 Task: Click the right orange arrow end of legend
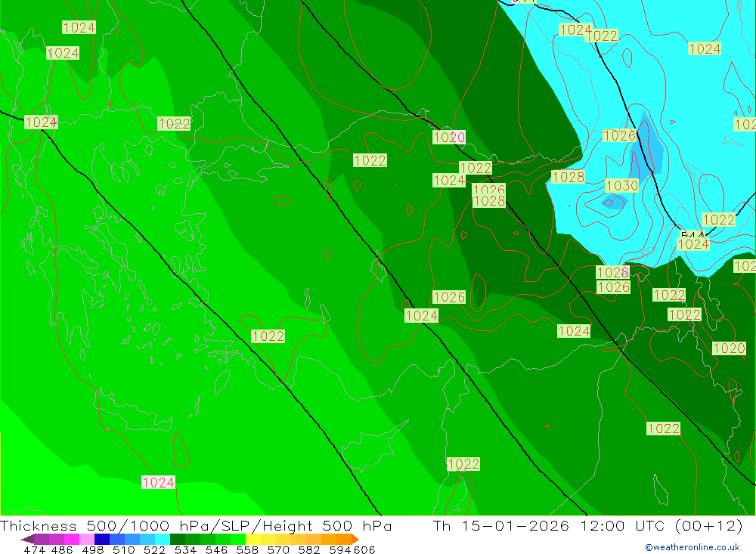355,539
